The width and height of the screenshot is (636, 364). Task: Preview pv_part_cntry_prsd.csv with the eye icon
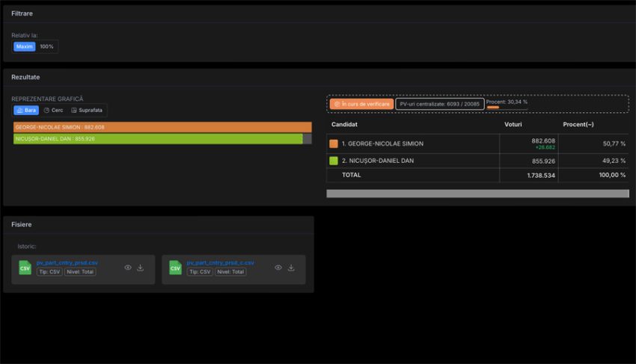pyautogui.click(x=128, y=268)
